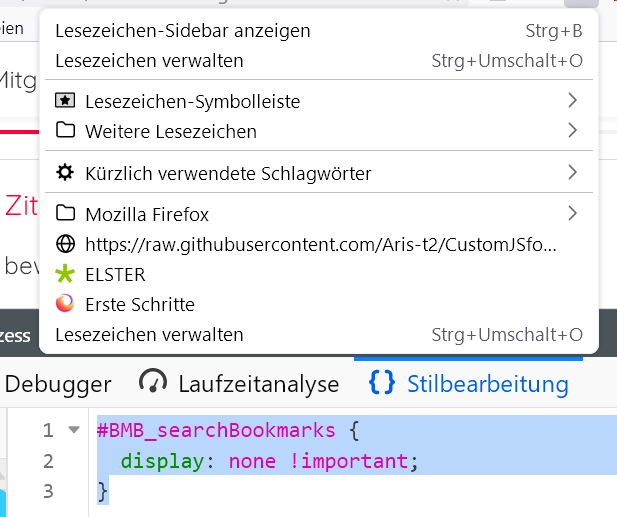Open the ELSTER bookmark

point(115,274)
